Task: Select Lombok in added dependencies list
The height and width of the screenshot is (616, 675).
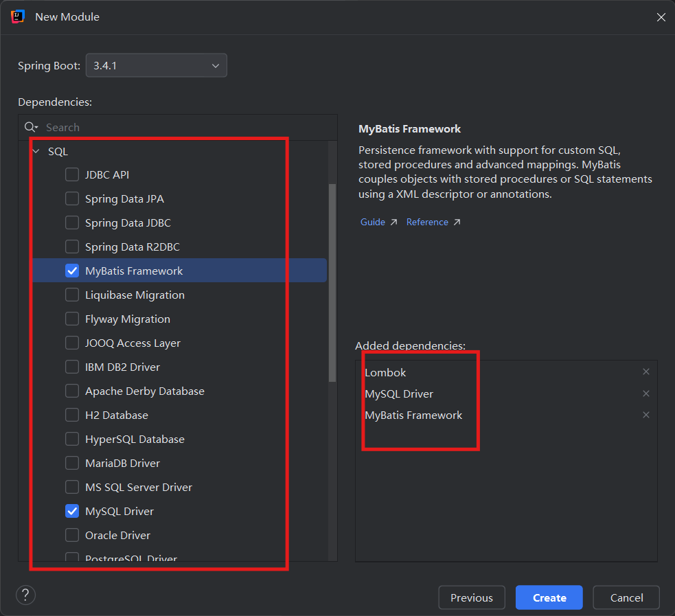Action: pos(385,372)
